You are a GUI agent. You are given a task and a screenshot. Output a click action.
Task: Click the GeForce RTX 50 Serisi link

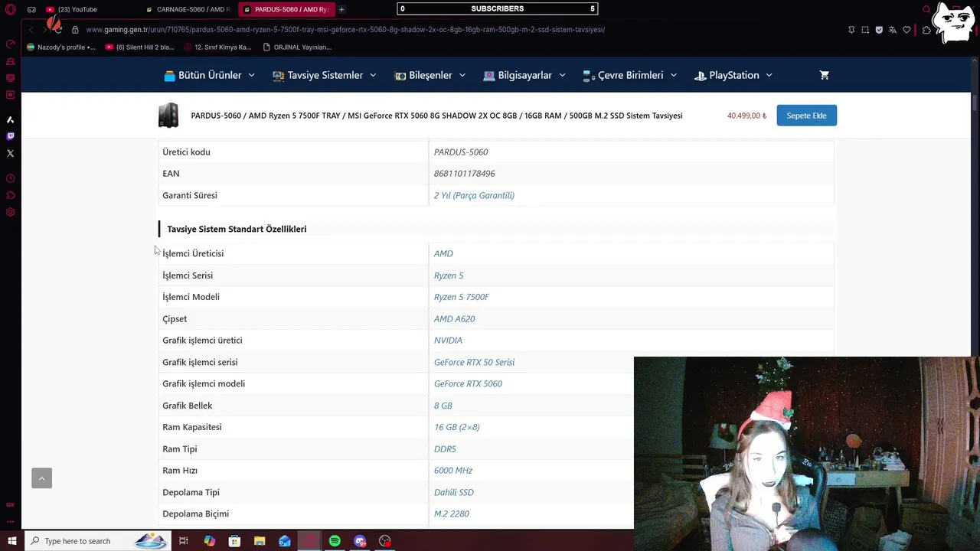click(x=474, y=362)
